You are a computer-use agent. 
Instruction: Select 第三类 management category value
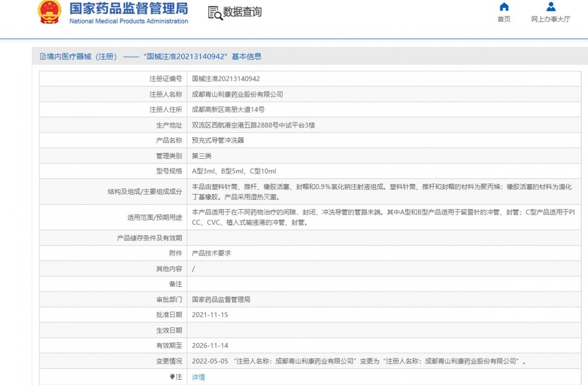[202, 156]
